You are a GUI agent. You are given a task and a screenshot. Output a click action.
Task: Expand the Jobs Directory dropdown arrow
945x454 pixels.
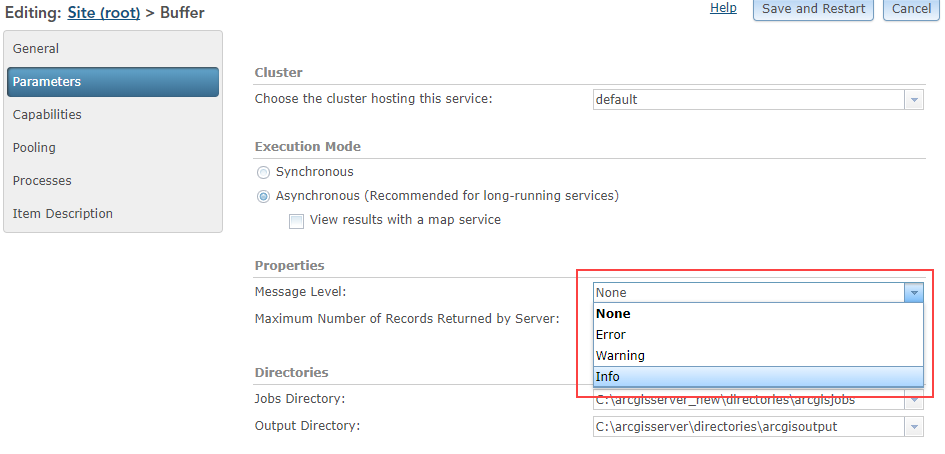coord(913,401)
